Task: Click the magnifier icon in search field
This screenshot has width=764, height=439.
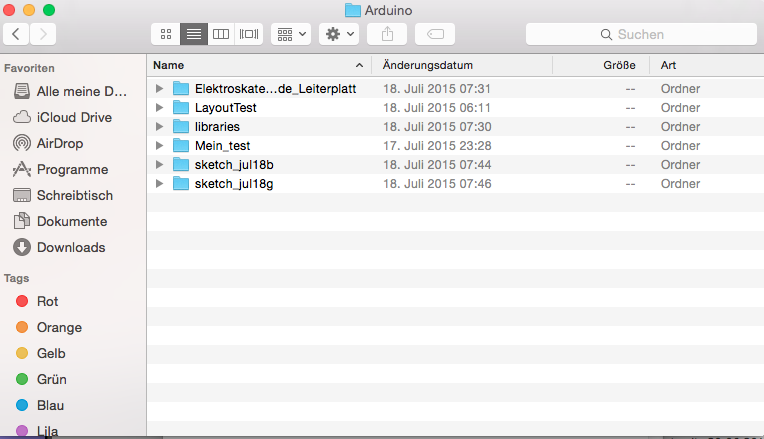Action: [606, 35]
